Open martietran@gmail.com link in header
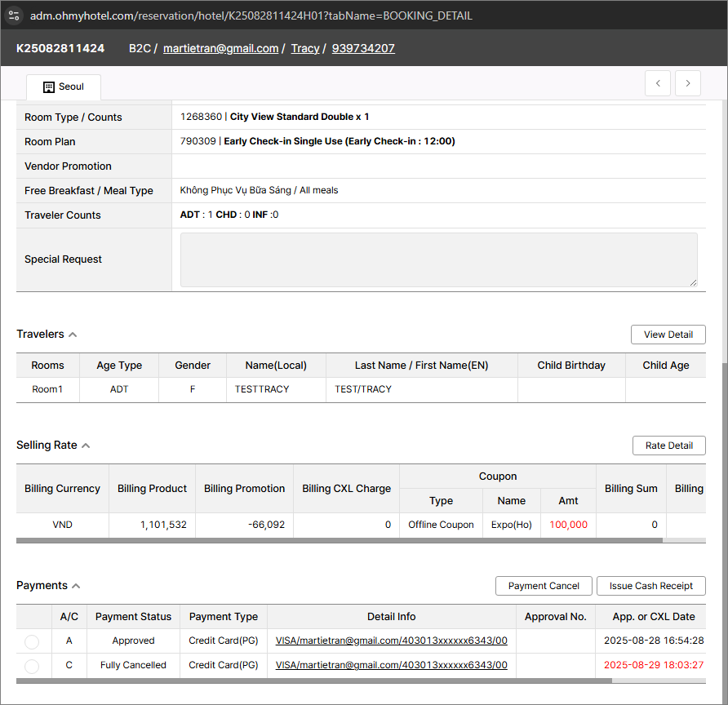 click(220, 48)
